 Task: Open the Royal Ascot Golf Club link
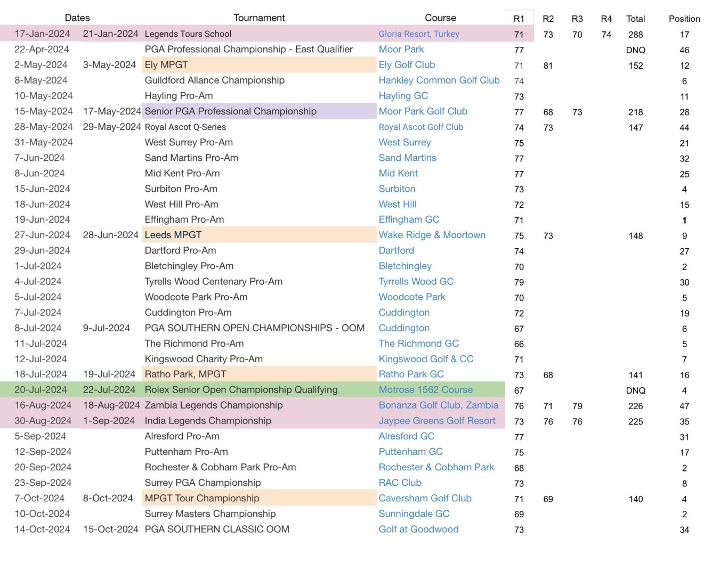pos(421,127)
